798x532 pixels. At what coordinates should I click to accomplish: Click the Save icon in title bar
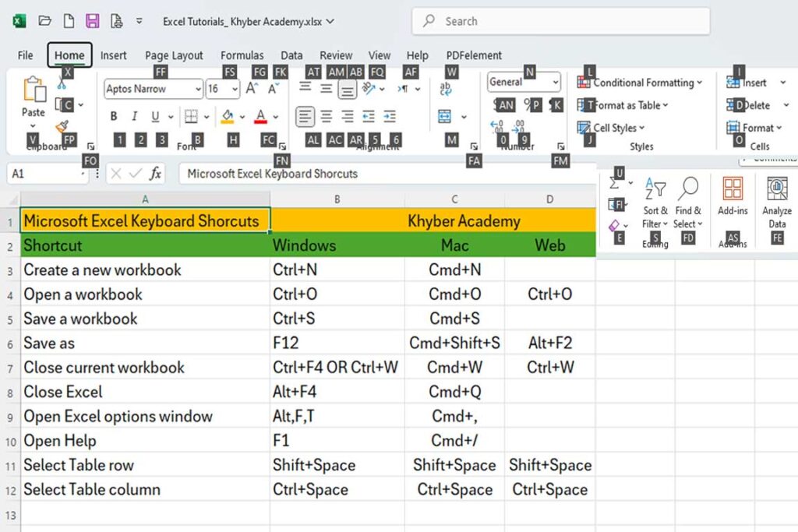point(92,21)
